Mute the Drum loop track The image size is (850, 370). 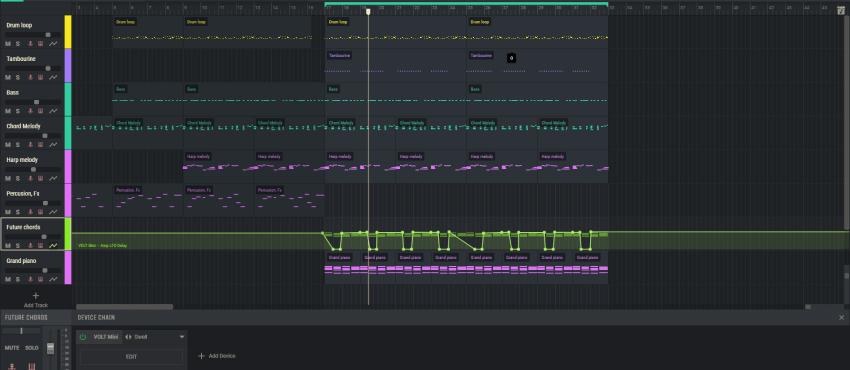click(8, 44)
